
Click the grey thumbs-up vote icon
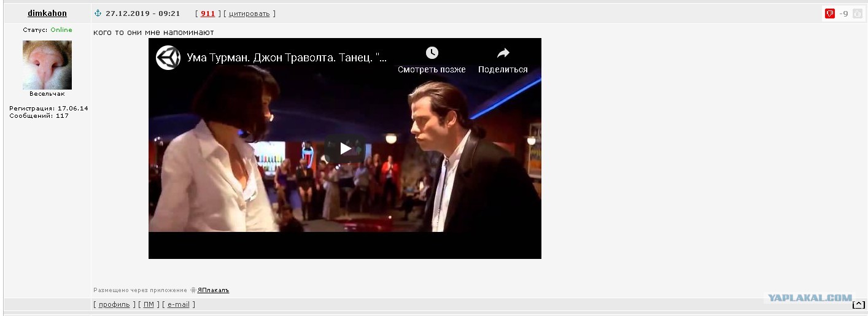tap(858, 13)
